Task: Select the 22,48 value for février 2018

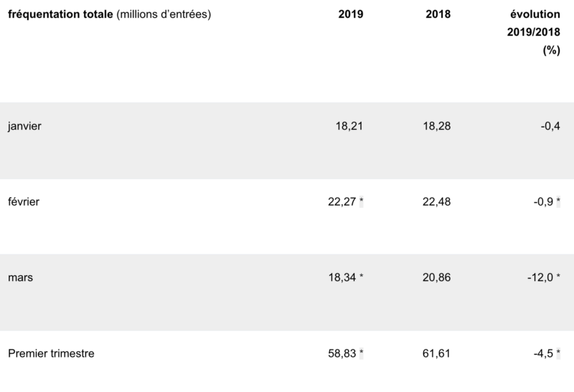Action: click(x=438, y=202)
